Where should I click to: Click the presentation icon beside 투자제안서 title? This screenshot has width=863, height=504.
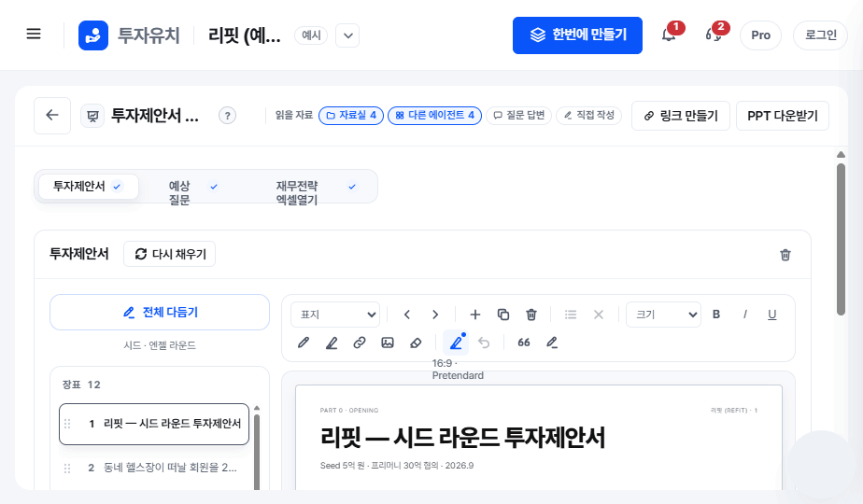point(93,116)
